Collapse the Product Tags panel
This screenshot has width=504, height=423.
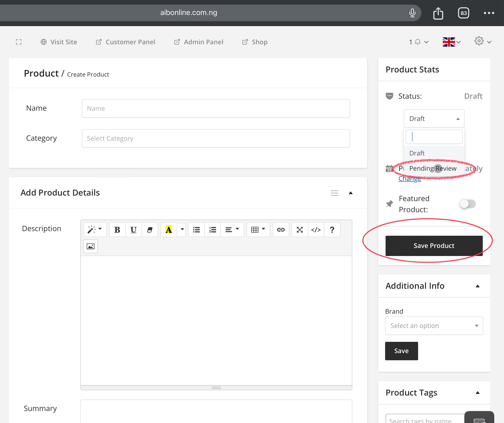478,393
